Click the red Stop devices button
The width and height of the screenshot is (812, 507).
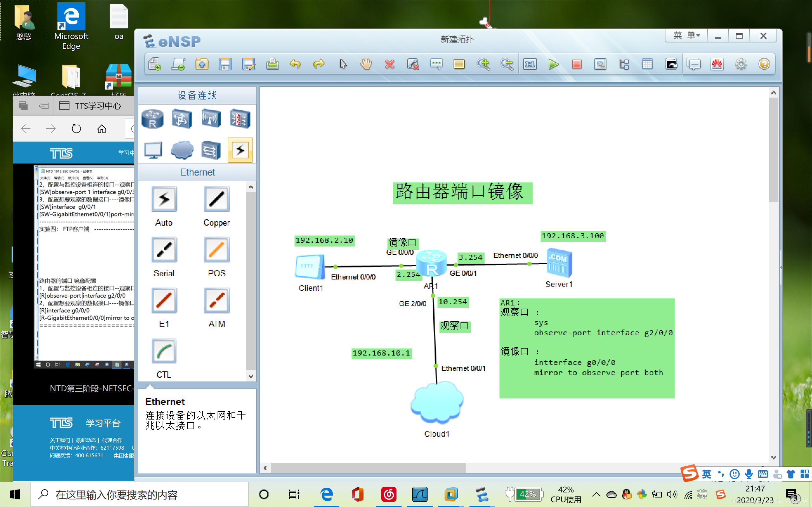[x=576, y=64]
